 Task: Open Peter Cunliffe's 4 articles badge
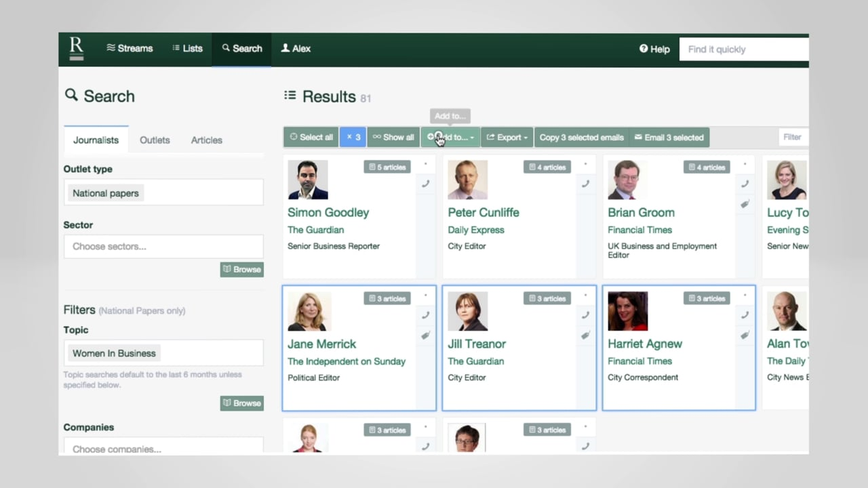tap(547, 167)
